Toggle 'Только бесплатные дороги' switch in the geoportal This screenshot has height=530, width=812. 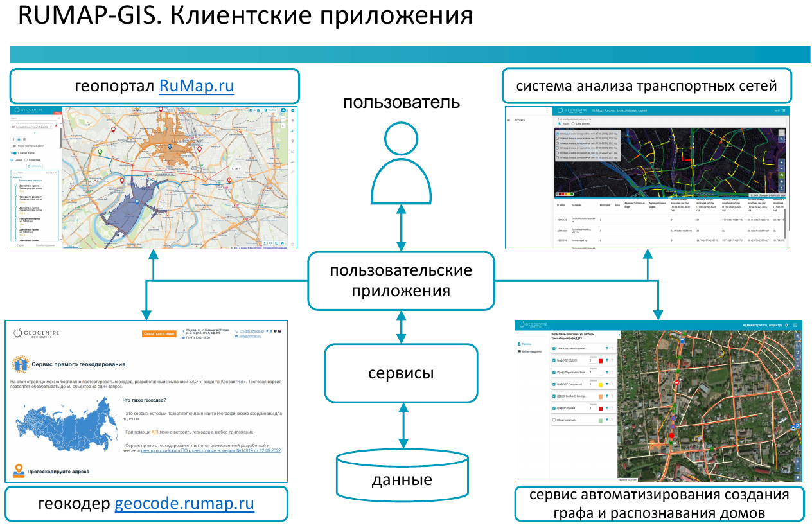click(13, 146)
